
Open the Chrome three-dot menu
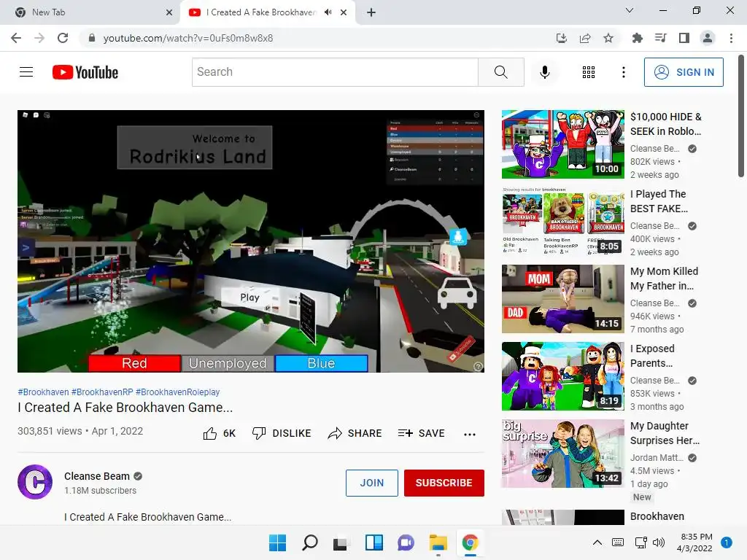[731, 38]
